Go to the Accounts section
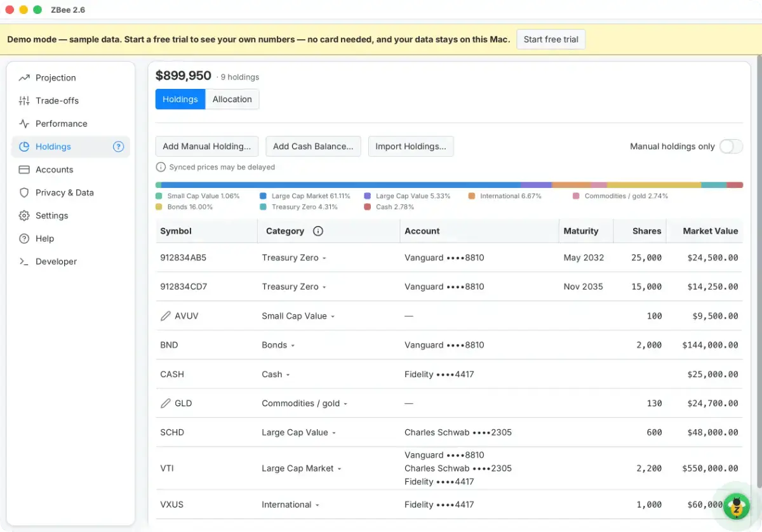 [70, 170]
